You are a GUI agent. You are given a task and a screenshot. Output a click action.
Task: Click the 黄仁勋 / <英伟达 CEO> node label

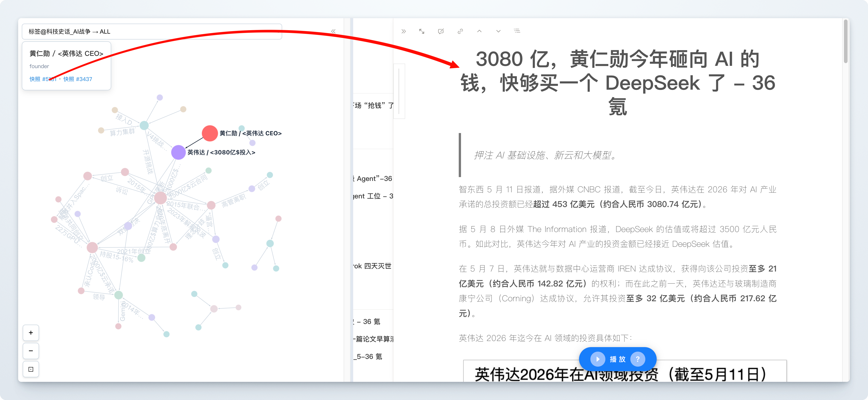[x=250, y=133]
